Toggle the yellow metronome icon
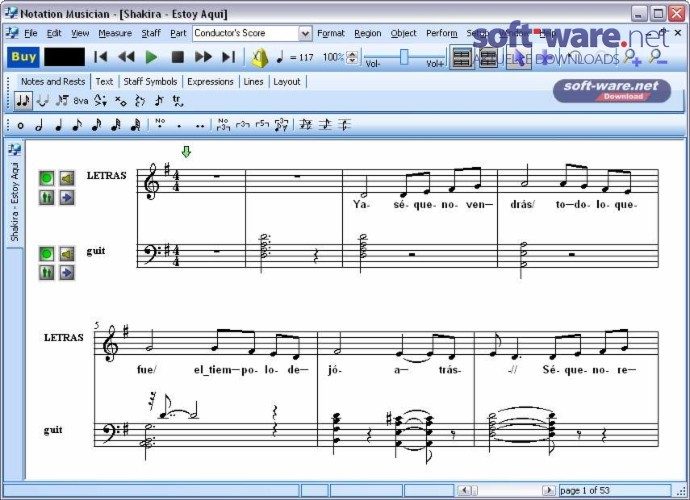 260,58
